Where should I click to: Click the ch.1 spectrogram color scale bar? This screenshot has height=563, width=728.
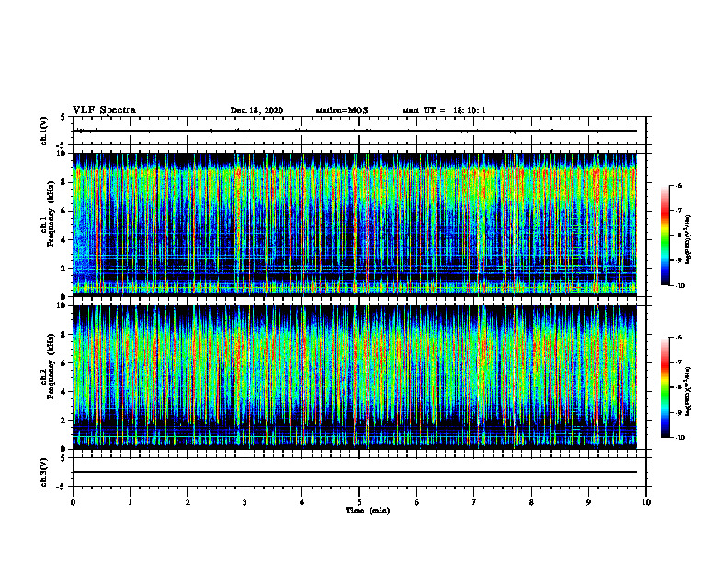click(x=665, y=236)
